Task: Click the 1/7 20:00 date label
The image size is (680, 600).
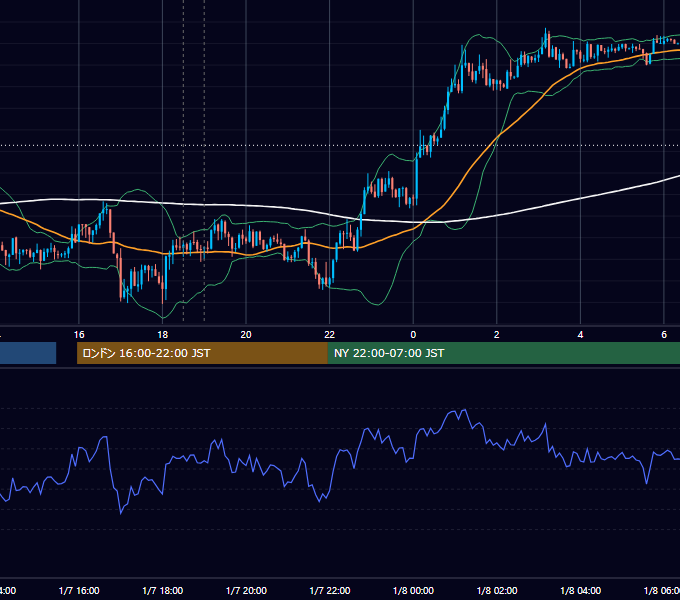Action: 246,590
